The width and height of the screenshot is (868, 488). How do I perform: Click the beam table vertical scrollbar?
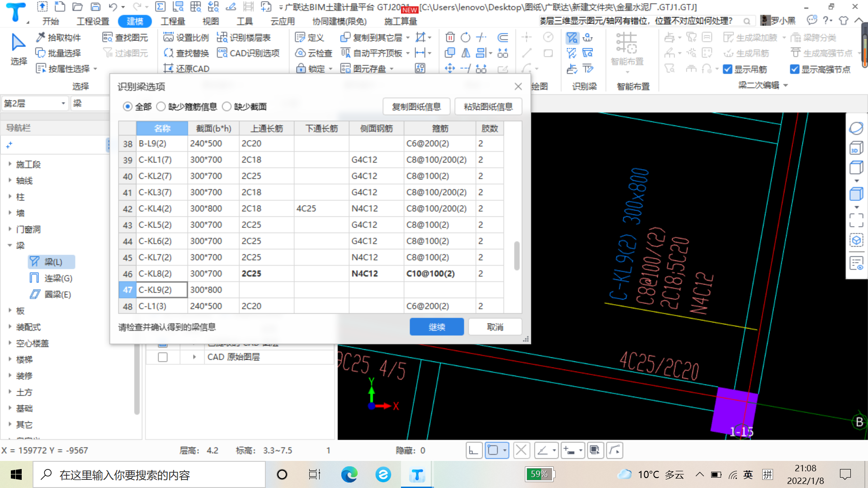click(517, 256)
